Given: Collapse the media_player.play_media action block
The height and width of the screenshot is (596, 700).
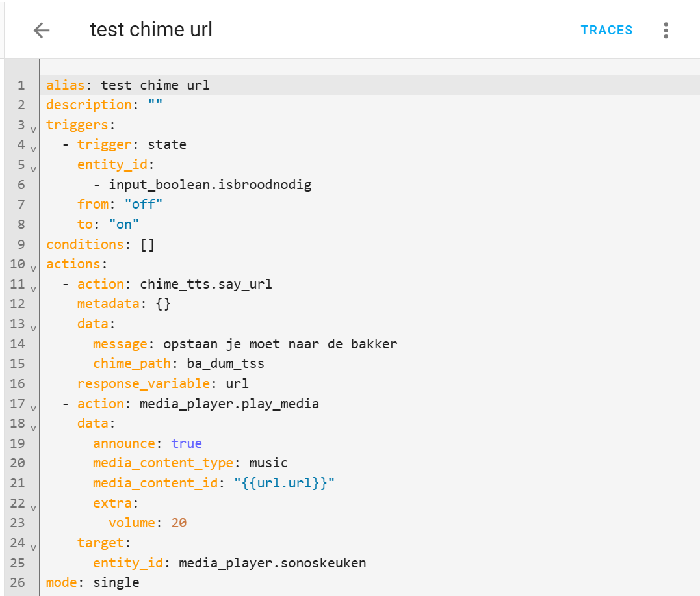Looking at the screenshot, I should [34, 408].
